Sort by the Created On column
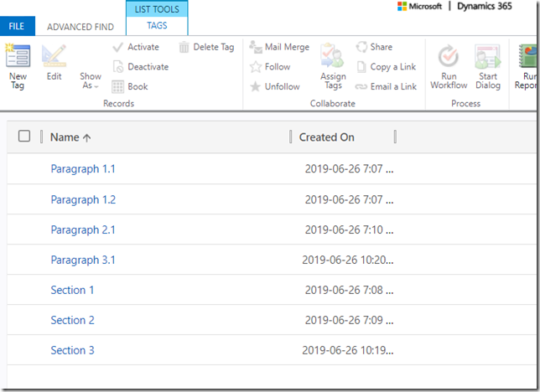 [327, 137]
